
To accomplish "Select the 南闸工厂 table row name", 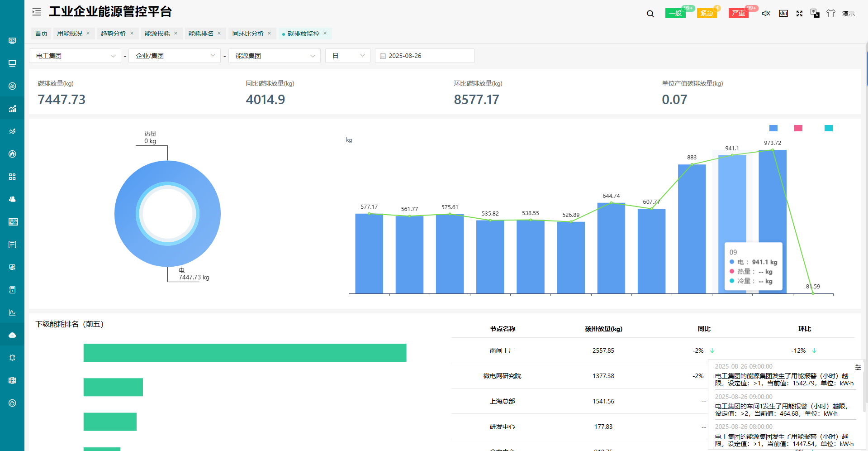I will pyautogui.click(x=502, y=350).
